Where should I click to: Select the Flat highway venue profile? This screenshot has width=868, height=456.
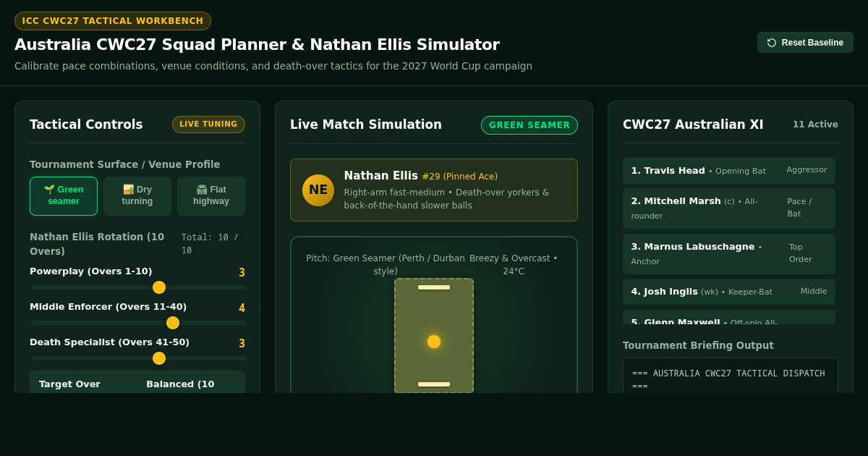211,196
